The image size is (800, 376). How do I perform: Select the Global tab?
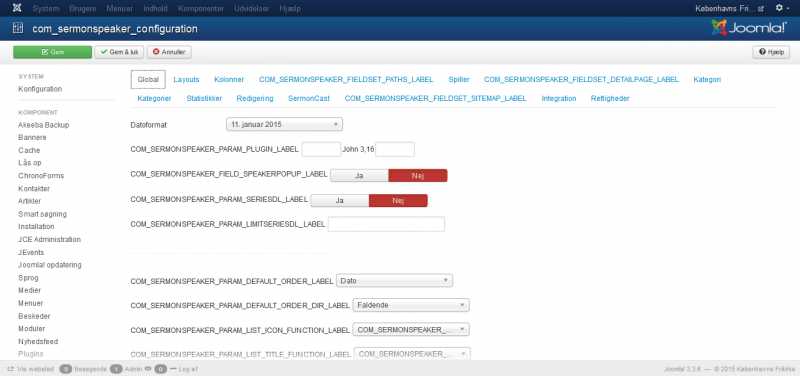pos(148,80)
